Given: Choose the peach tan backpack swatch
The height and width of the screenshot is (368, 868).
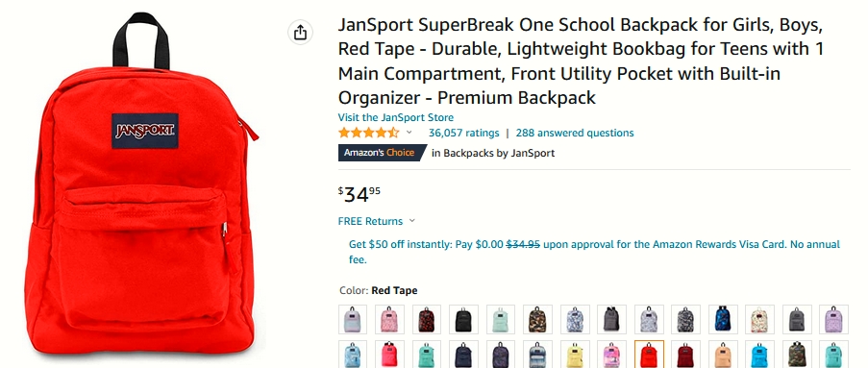Looking at the screenshot, I should (723, 355).
